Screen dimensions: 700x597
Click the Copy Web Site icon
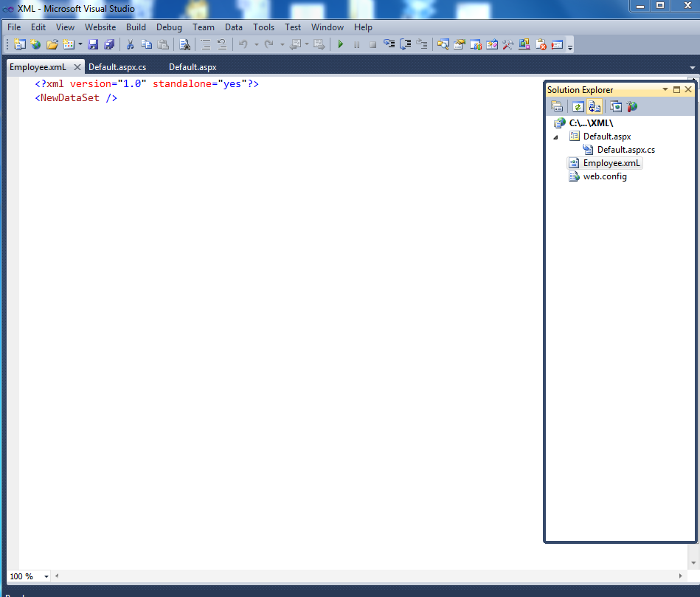pos(595,106)
